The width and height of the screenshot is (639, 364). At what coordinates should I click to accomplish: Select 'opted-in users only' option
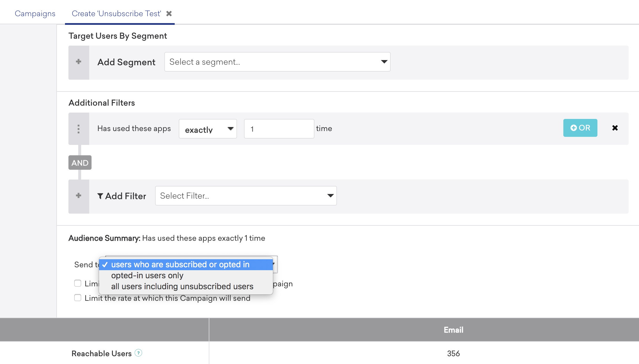(147, 275)
